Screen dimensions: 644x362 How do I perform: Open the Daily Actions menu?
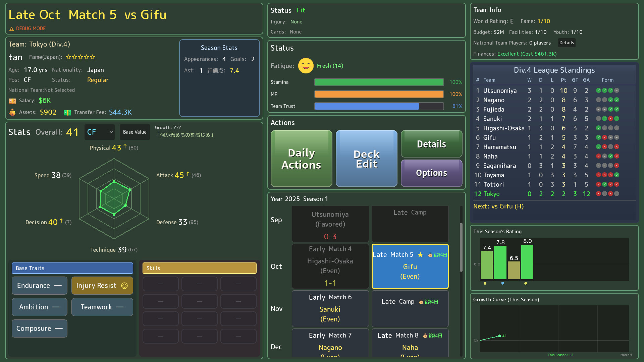(x=301, y=159)
